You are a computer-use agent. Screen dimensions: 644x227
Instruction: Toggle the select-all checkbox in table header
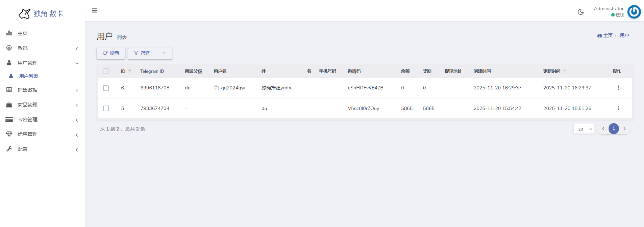pyautogui.click(x=106, y=71)
